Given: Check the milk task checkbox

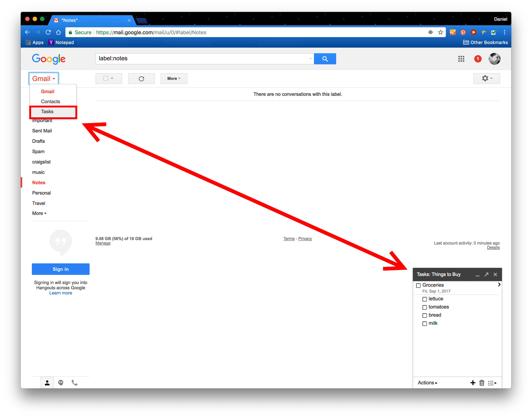Looking at the screenshot, I should [x=424, y=323].
